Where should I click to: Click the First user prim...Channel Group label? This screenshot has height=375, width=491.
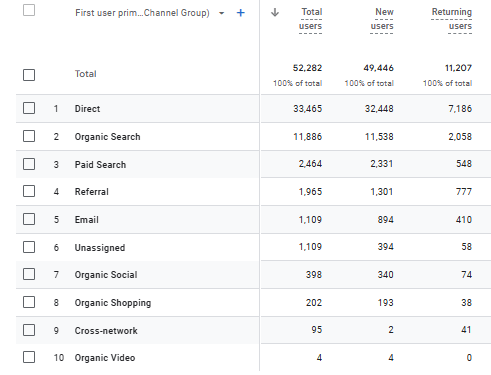(x=142, y=13)
